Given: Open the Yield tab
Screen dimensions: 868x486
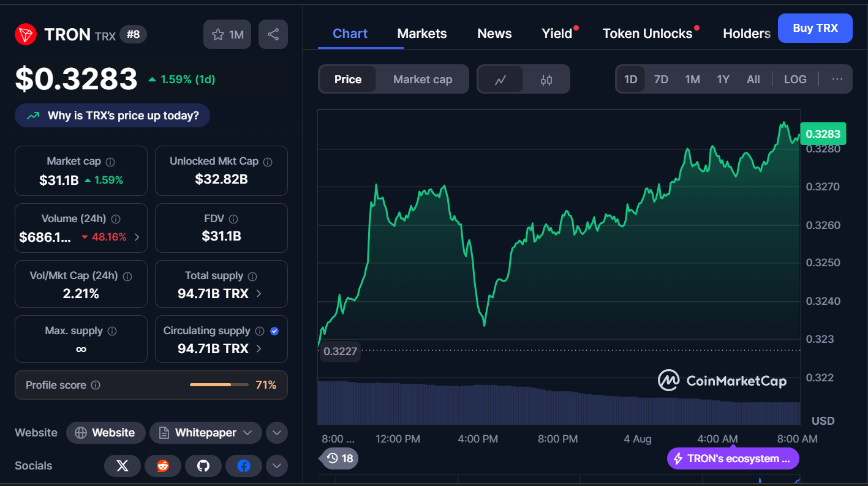Looking at the screenshot, I should [x=557, y=34].
